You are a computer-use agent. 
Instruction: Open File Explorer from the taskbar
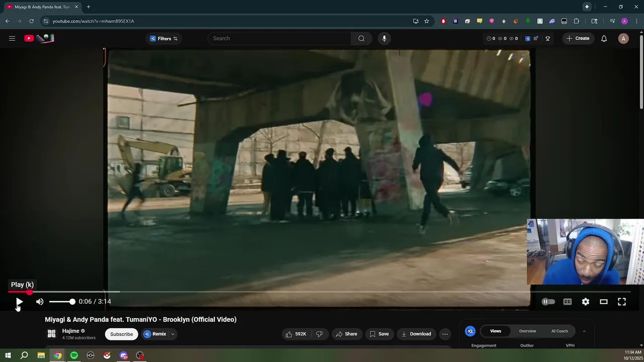click(41, 355)
